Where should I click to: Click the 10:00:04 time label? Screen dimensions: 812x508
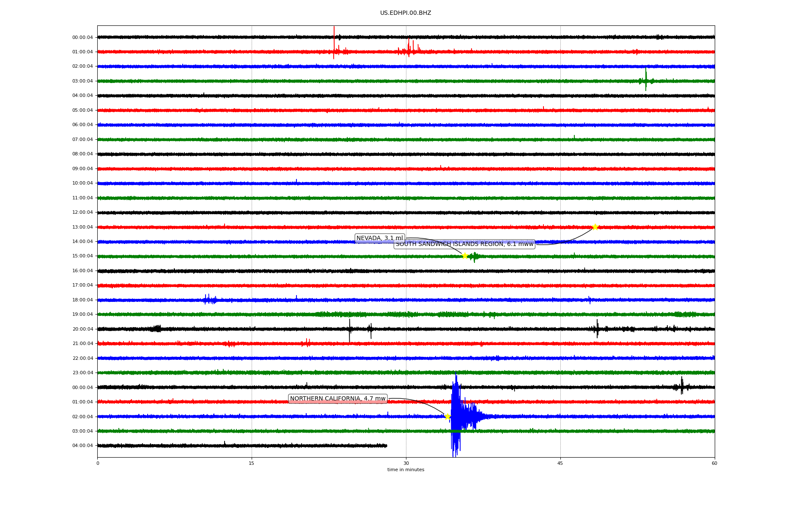(x=82, y=183)
